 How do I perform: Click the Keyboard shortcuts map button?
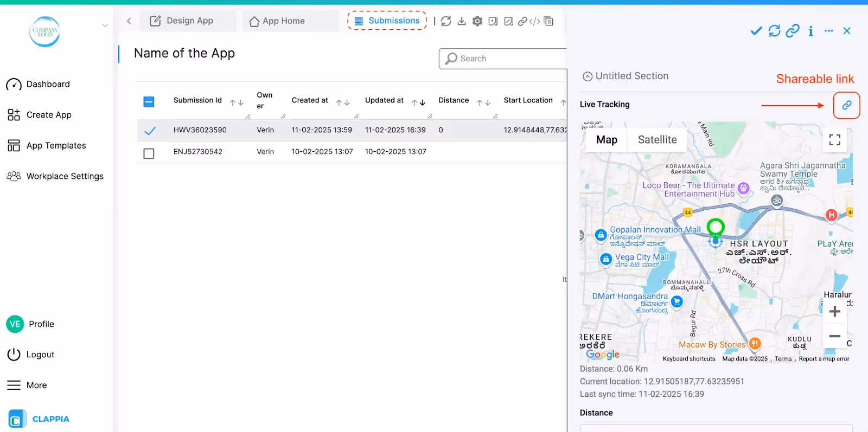(x=689, y=359)
